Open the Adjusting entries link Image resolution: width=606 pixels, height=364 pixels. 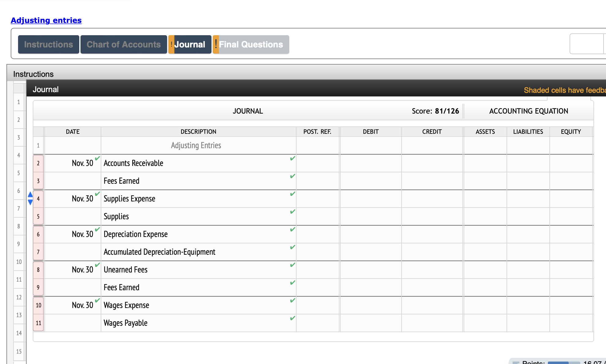(46, 20)
